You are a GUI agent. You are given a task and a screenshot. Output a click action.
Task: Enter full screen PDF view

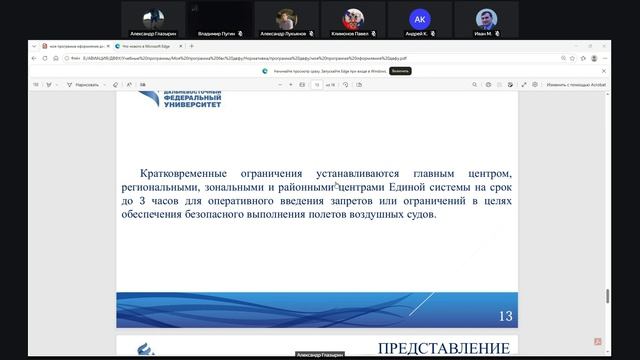click(x=524, y=85)
